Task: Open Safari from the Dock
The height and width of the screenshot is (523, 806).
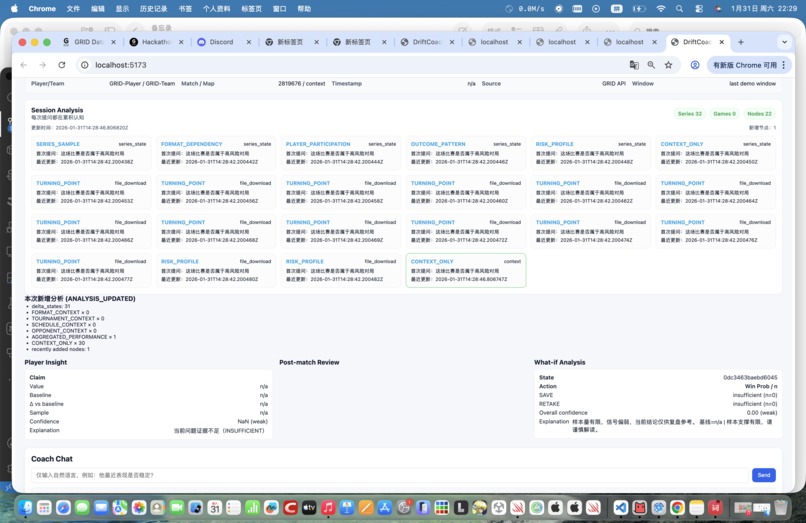Action: [x=63, y=508]
